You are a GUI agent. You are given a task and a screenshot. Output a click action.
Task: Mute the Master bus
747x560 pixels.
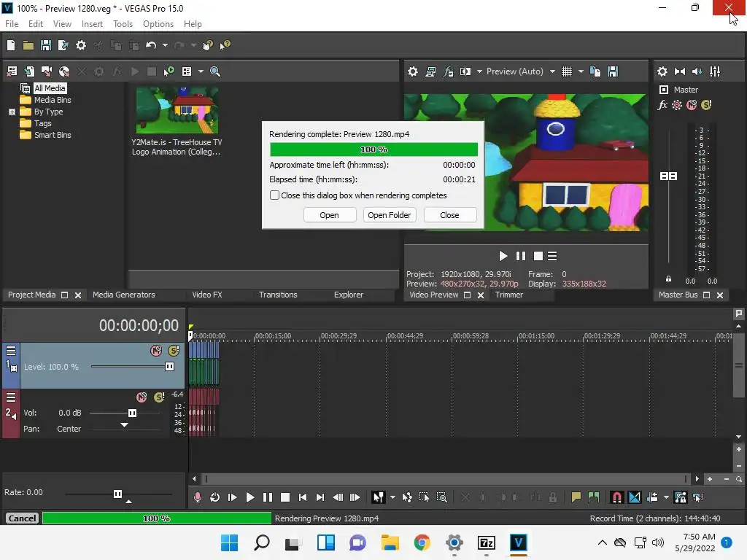692,105
